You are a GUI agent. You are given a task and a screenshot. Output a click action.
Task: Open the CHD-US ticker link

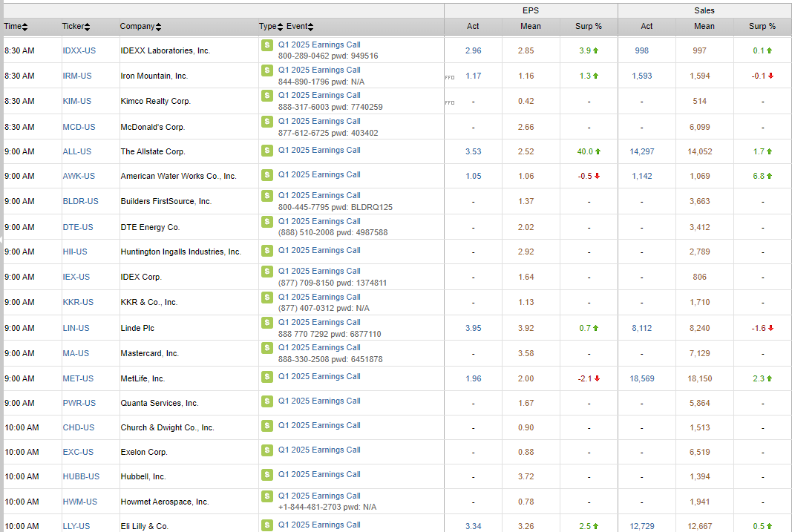(x=78, y=427)
